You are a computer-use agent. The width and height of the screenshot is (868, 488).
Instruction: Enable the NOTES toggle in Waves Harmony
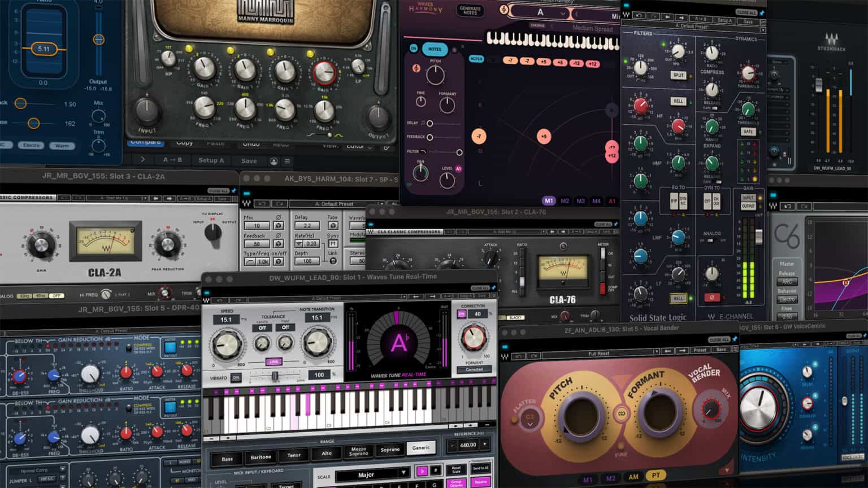point(435,50)
